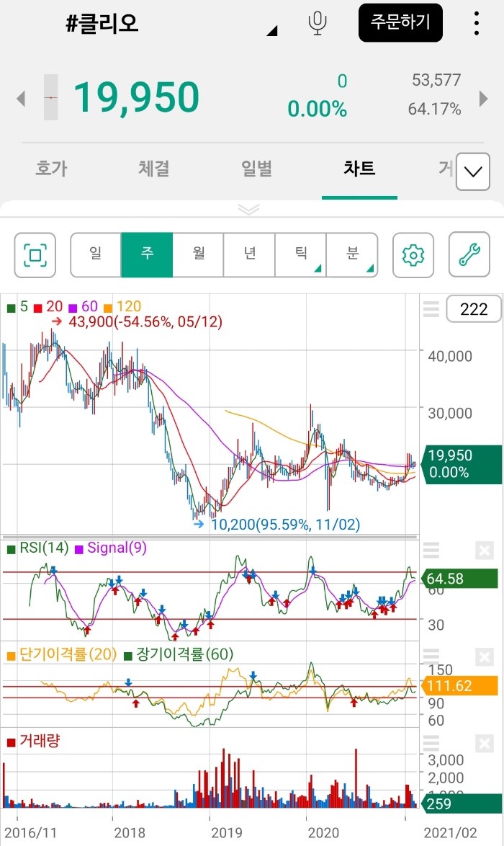Switch to the 체결 tab
The width and height of the screenshot is (504, 846).
click(154, 169)
